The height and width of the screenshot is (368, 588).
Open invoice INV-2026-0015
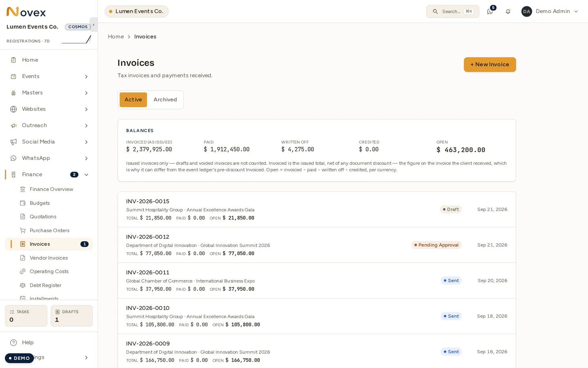pos(317,209)
